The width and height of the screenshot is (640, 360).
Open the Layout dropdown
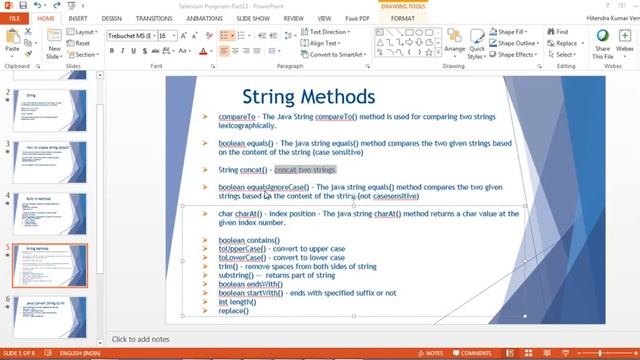(82, 31)
